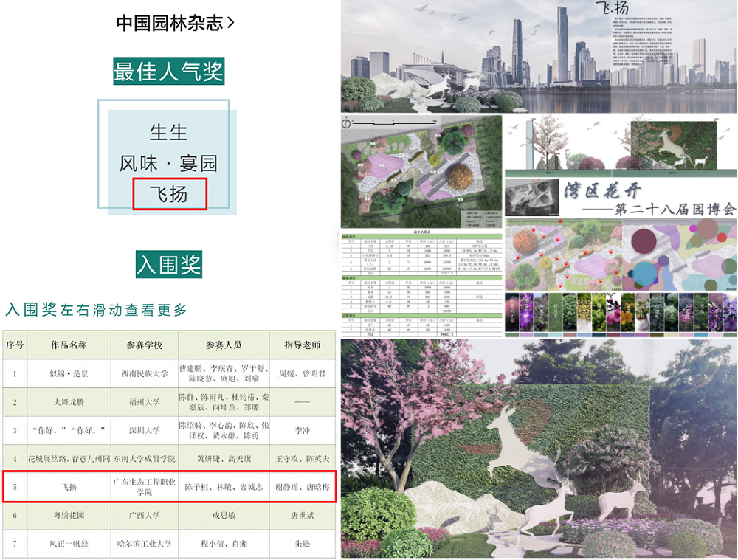This screenshot has height=560, width=738.
Task: Select the 西南民族大学 school cell
Action: 145,373
